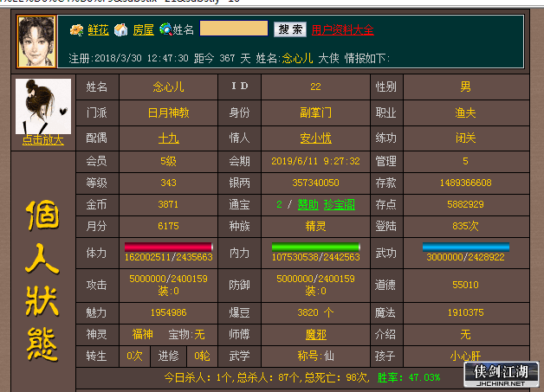Screen dimensions: 544x392
Task: Select the 爆豆 value 3820 个
Action: 315,312
